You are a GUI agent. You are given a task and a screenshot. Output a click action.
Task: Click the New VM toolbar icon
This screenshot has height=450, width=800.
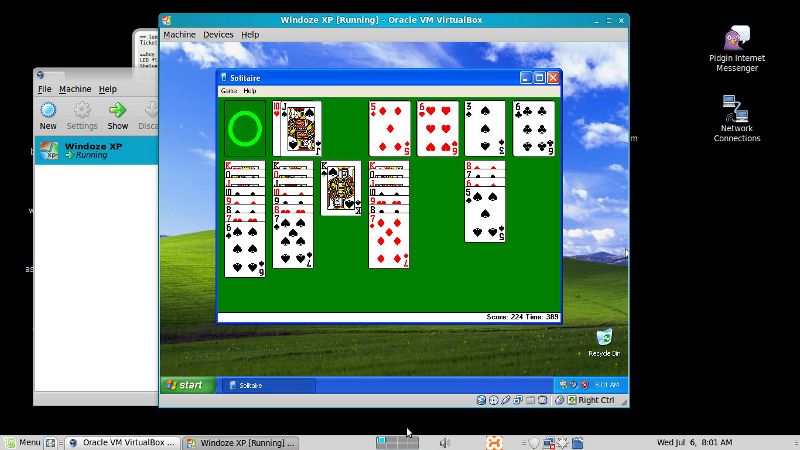click(48, 110)
